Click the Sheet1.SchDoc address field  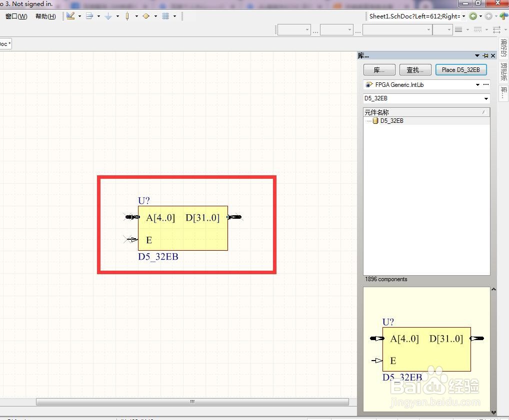[x=415, y=16]
